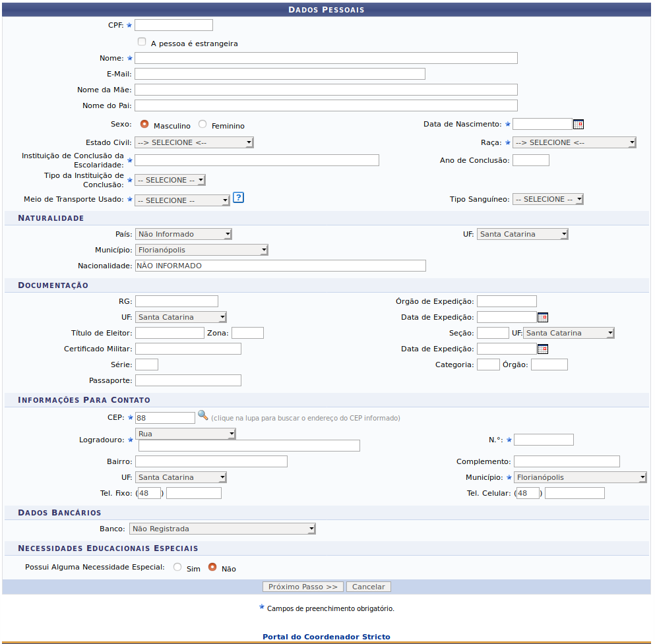
Task: Focus the CPF input field
Action: (x=173, y=25)
